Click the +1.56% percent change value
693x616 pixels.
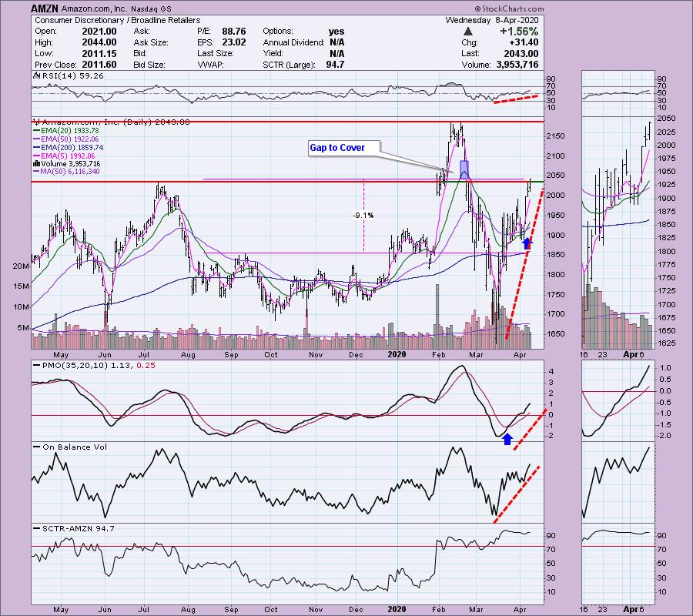(x=519, y=32)
